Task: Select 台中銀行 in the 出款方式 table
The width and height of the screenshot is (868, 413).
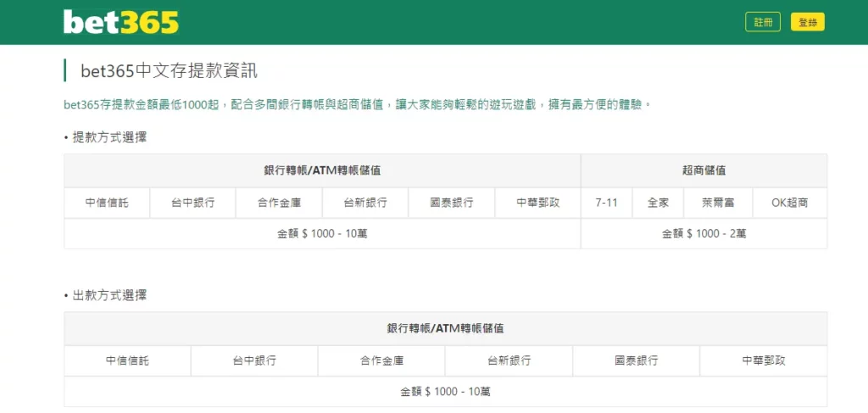Action: (254, 361)
